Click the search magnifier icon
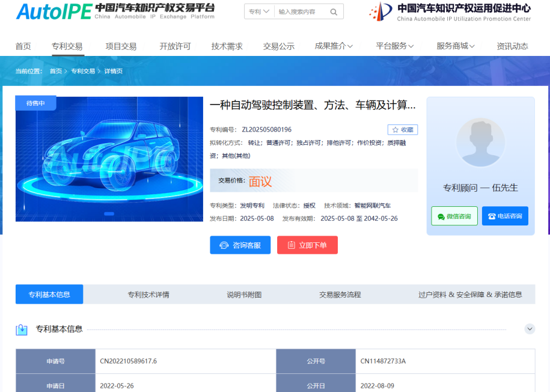Screen dimensions: 550x392 pos(334,11)
